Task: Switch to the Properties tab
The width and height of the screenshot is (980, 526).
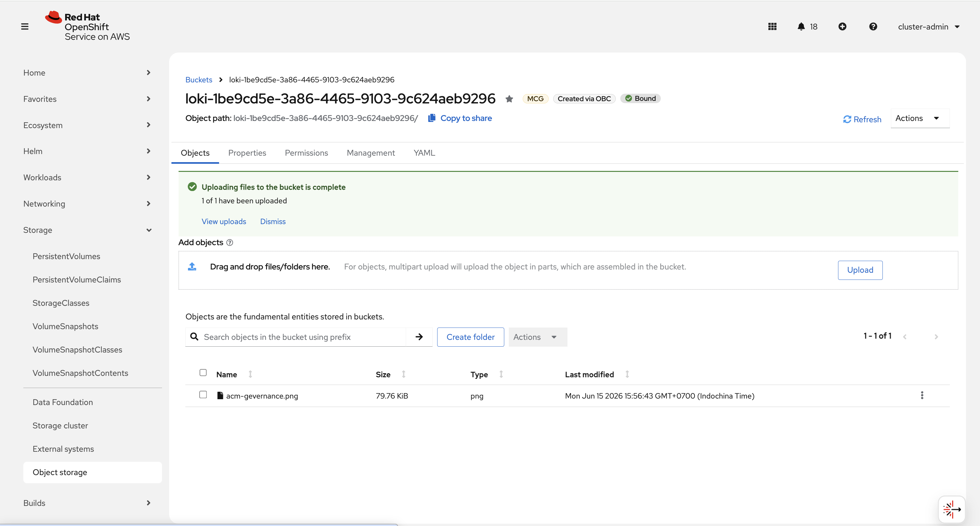Action: (247, 153)
